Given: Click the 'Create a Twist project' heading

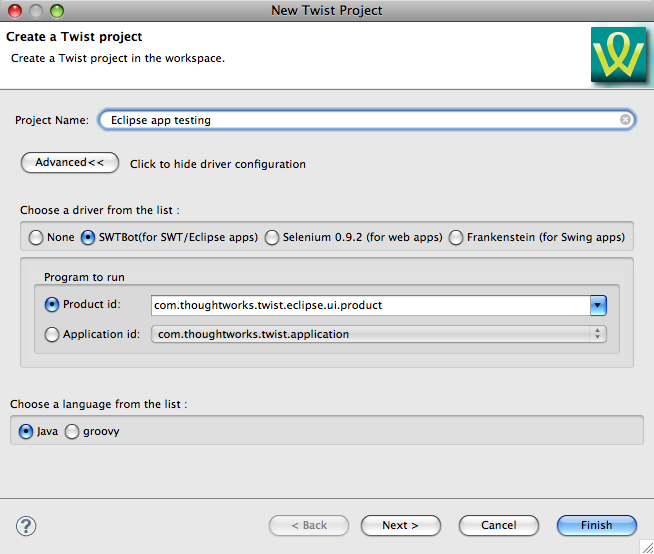Looking at the screenshot, I should tap(74, 37).
